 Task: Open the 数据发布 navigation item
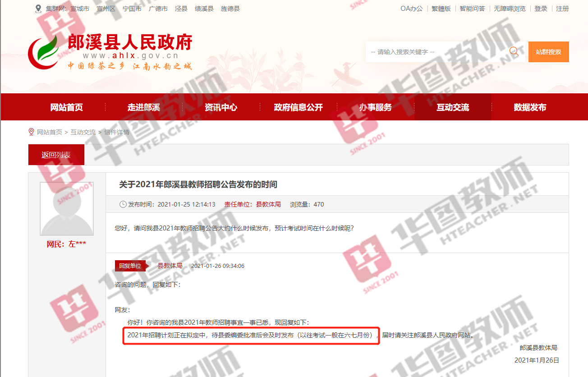pyautogui.click(x=530, y=107)
